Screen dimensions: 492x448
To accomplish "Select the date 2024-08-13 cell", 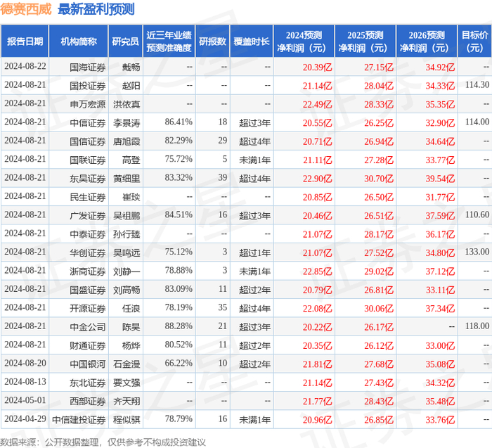I will [x=25, y=381].
